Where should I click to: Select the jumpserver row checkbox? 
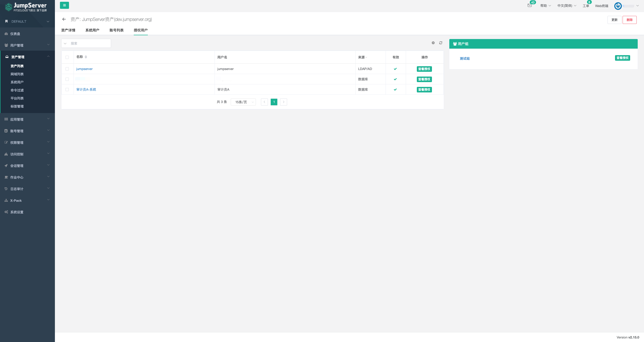point(67,69)
